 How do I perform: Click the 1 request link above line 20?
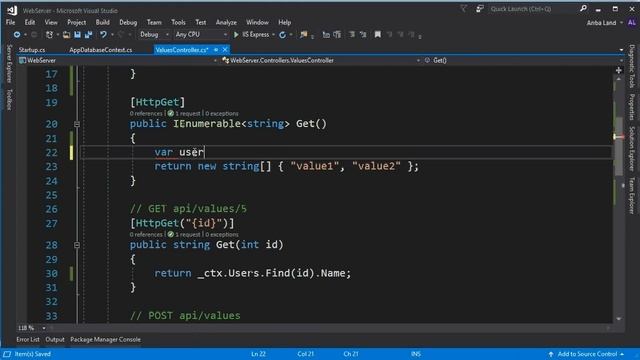tap(188, 113)
